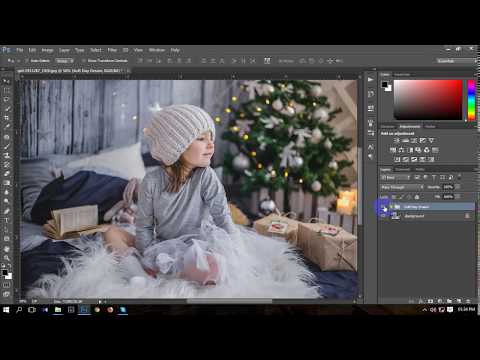Toggle filter for type layers

click(x=434, y=178)
